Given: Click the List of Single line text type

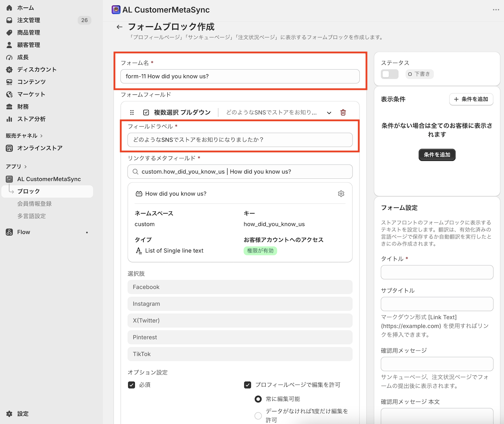Looking at the screenshot, I should point(174,251).
